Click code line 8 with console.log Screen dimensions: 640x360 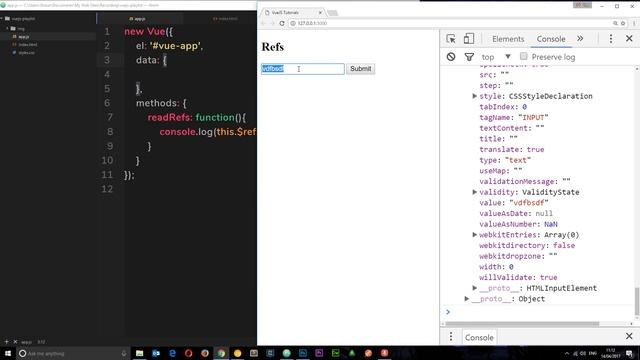[x=207, y=132]
